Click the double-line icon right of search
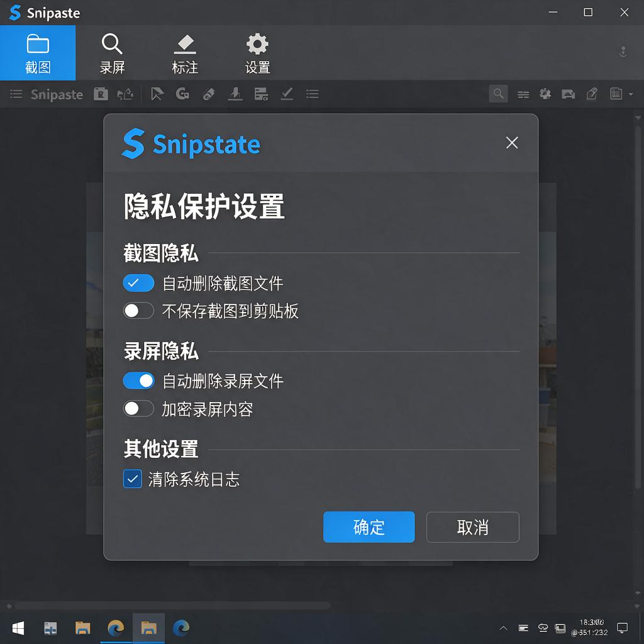This screenshot has width=644, height=644. pyautogui.click(x=523, y=95)
